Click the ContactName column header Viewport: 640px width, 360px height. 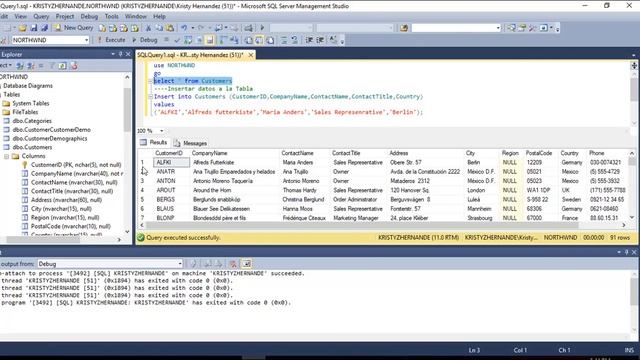298,153
